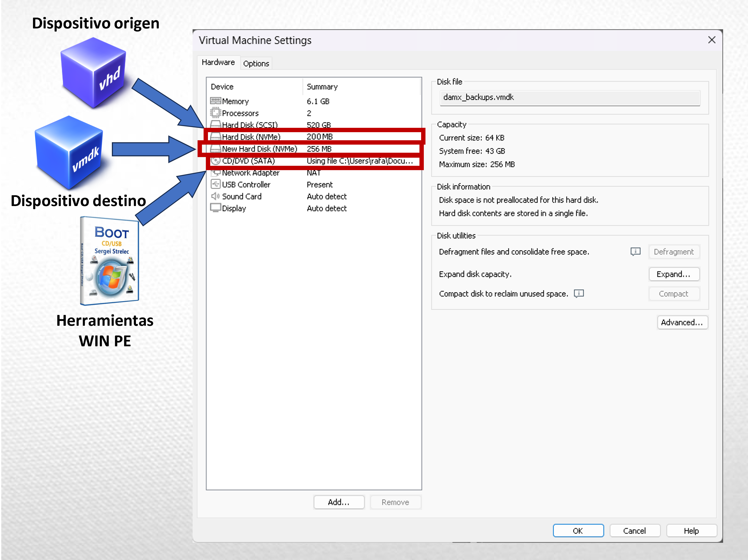
Task: Select the New Hard Disk (NVMe) row
Action: click(x=260, y=149)
